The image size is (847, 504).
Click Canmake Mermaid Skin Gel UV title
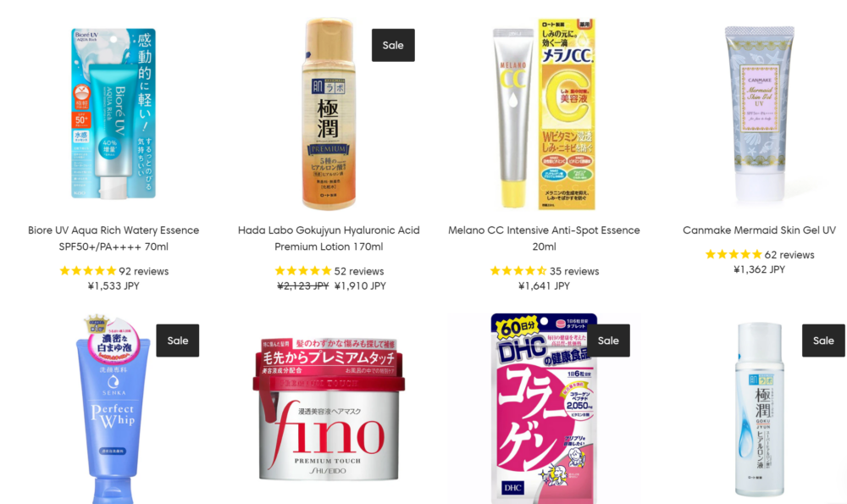tap(759, 230)
